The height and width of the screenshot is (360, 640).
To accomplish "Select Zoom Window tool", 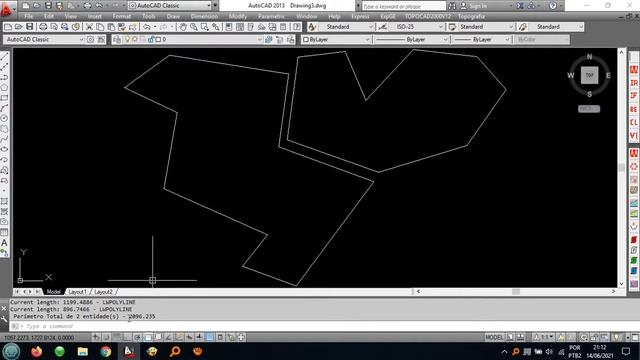I will click(x=205, y=27).
